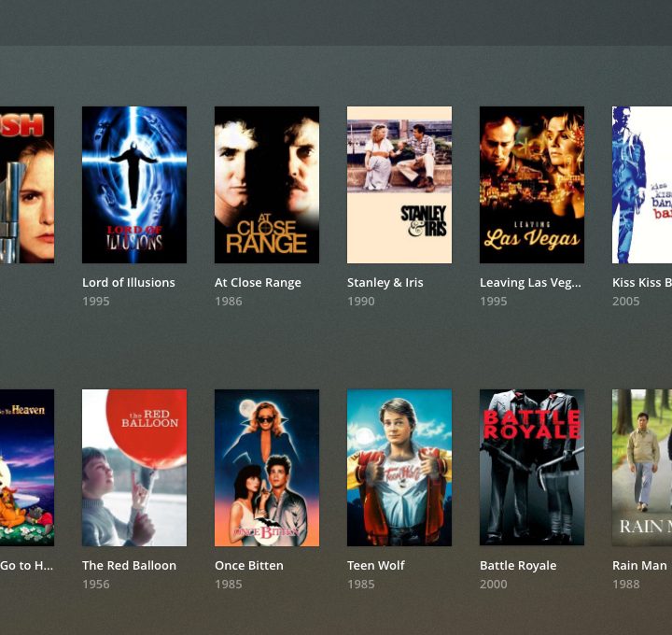The image size is (672, 635).
Task: Click the "Rain Man" title text
Action: click(640, 566)
